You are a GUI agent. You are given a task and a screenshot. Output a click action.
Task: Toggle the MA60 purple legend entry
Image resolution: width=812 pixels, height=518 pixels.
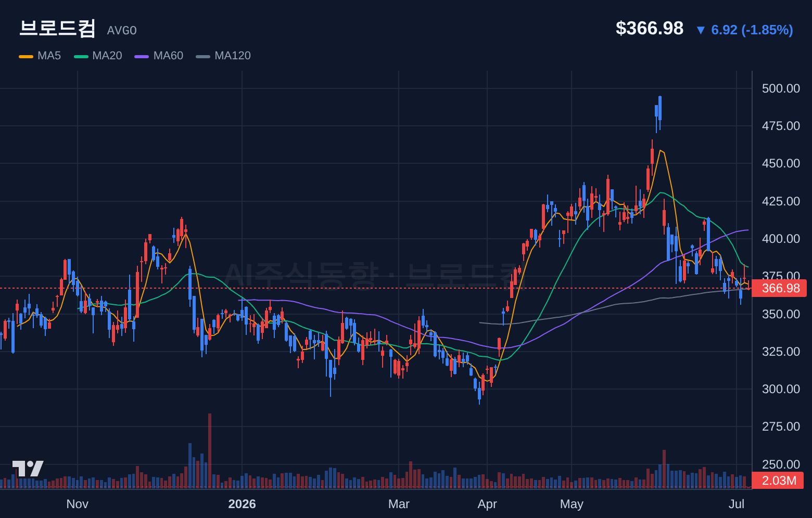(x=159, y=56)
